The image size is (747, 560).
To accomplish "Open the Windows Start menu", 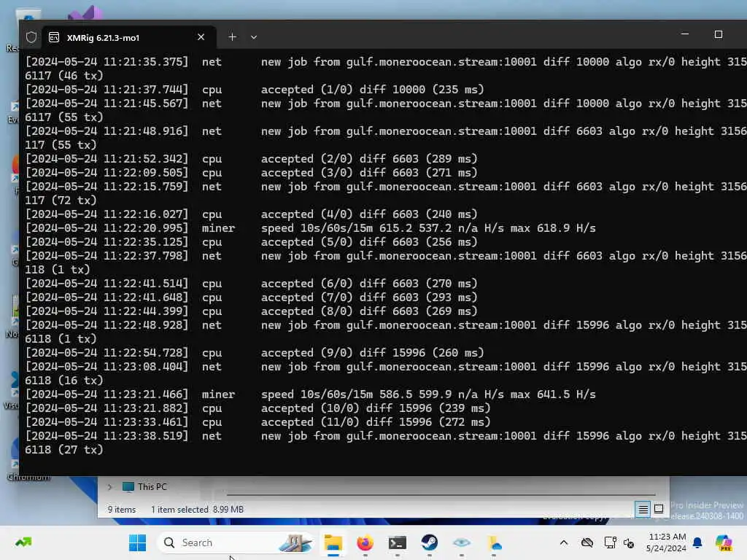I will 138,542.
